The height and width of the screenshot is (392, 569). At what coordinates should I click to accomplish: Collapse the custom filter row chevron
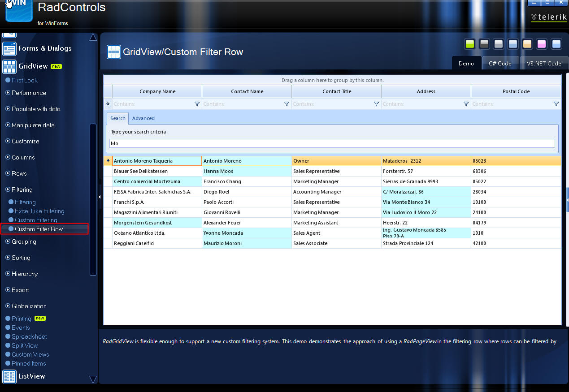pyautogui.click(x=108, y=104)
